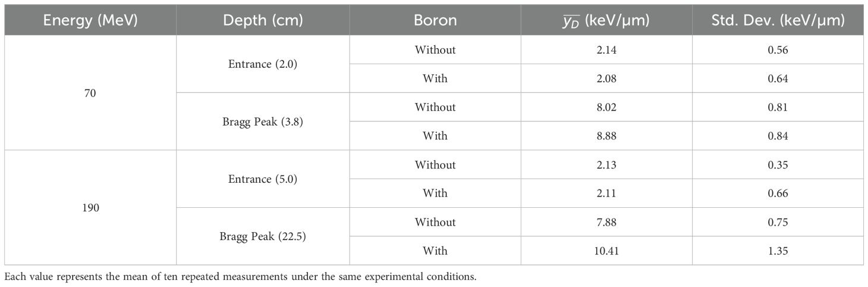Screen dimensions: 868x287
Task: Select the 7.88 value cell
Action: pos(606,222)
